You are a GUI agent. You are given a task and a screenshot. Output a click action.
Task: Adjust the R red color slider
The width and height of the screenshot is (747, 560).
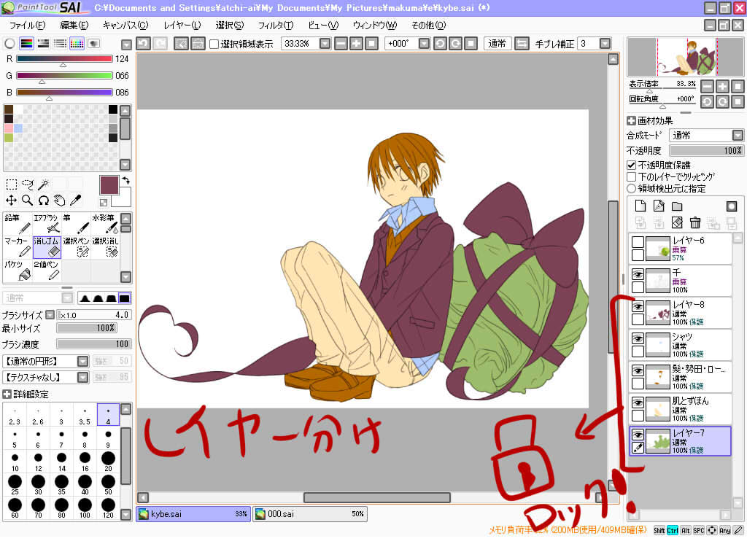[x=64, y=59]
